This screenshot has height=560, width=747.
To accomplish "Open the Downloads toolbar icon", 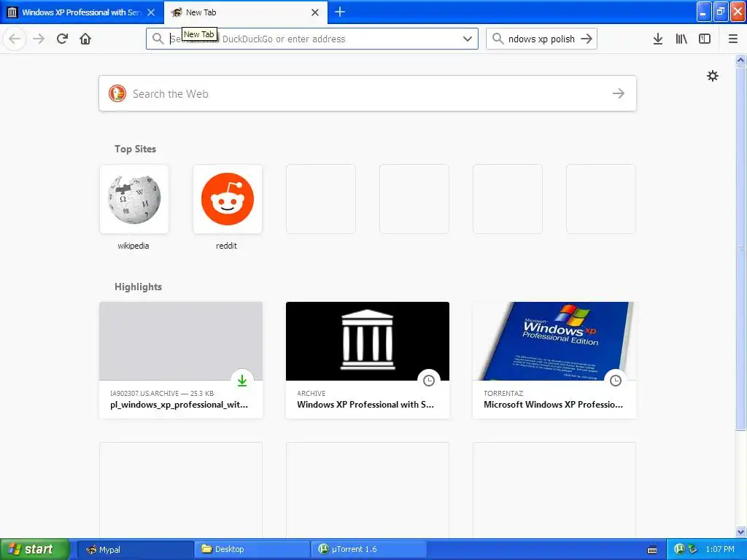I will [x=658, y=39].
